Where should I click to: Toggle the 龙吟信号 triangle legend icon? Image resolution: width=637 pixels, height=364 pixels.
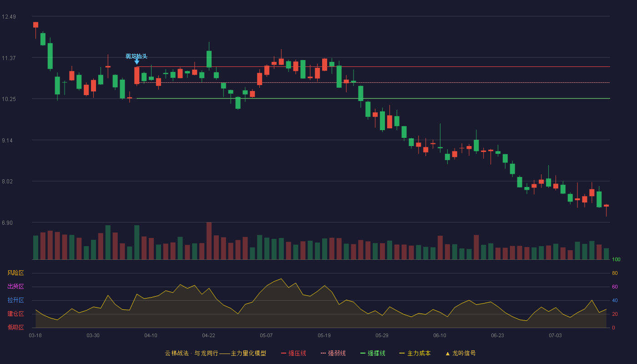pos(448,353)
